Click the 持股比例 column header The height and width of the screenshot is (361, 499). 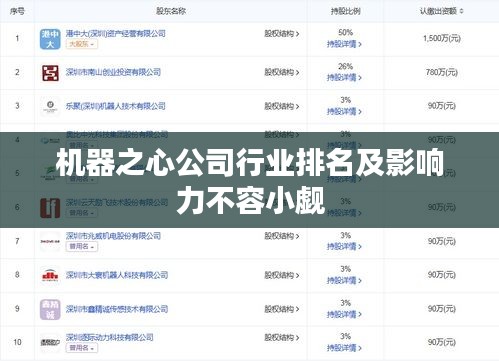click(x=345, y=11)
